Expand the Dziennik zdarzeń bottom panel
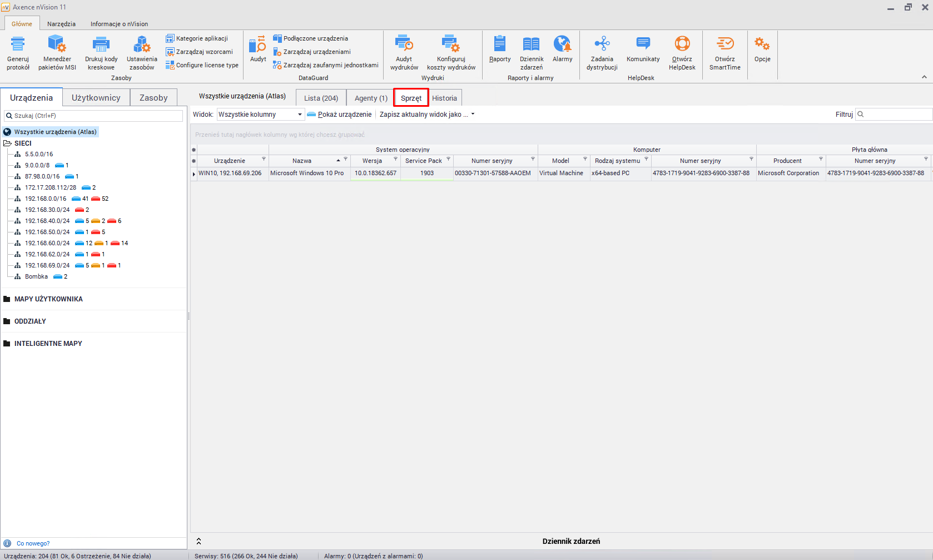This screenshot has width=933, height=560. 198,541
